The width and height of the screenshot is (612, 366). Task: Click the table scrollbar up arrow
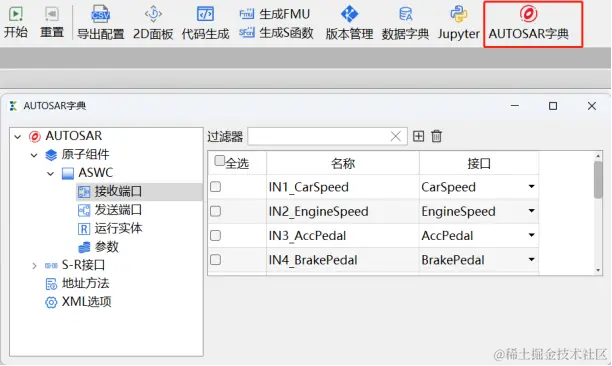pyautogui.click(x=598, y=156)
